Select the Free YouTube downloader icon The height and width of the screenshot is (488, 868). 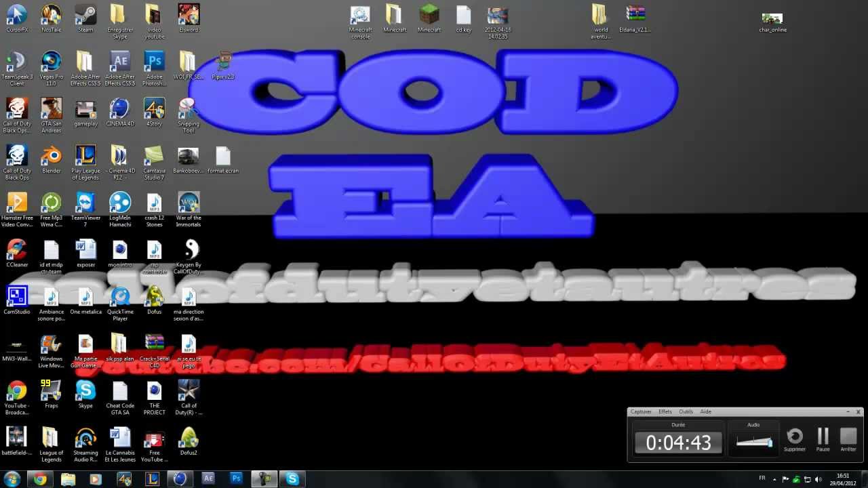155,443
